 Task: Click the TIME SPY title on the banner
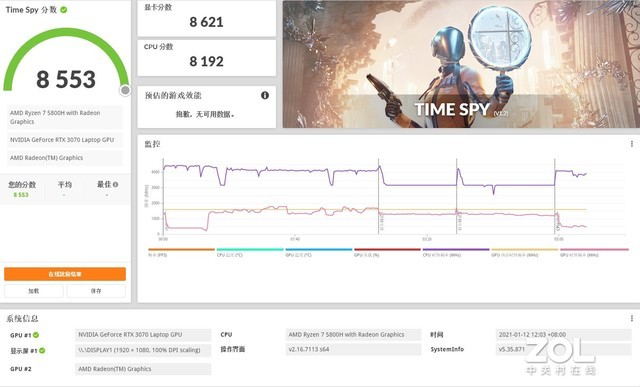point(452,109)
